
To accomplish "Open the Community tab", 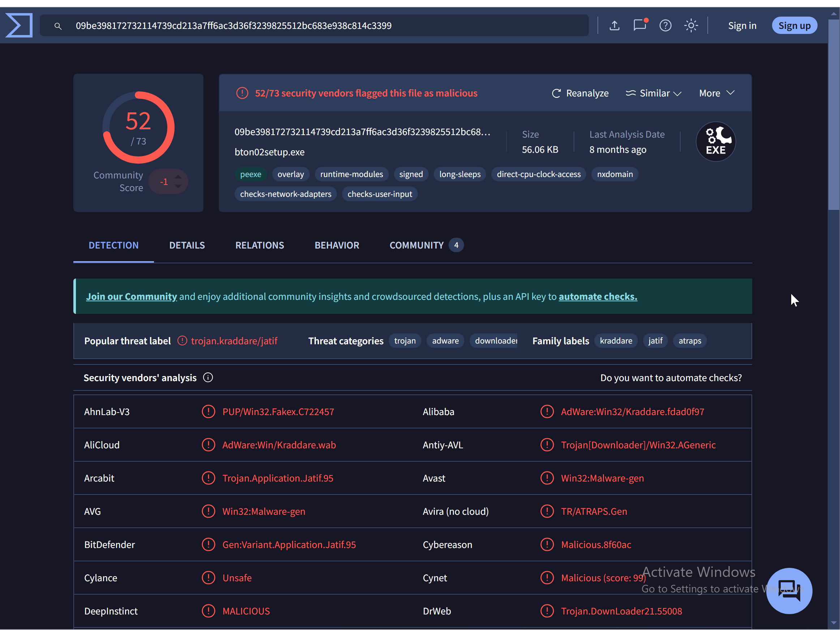I will pyautogui.click(x=427, y=245).
